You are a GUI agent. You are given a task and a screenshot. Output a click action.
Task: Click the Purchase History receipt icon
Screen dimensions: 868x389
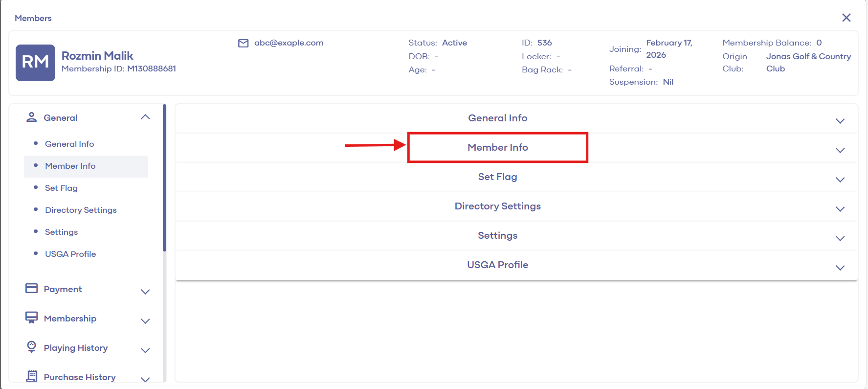pos(32,376)
